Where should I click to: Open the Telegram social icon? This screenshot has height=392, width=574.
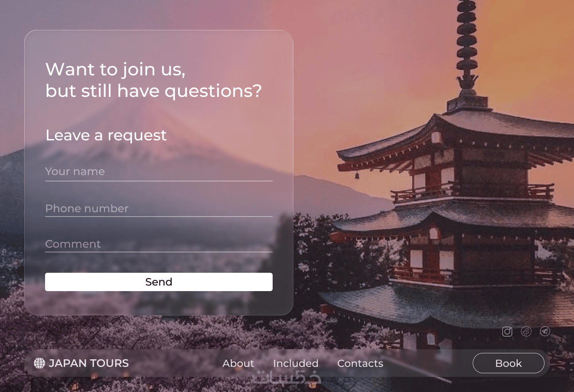click(x=545, y=331)
